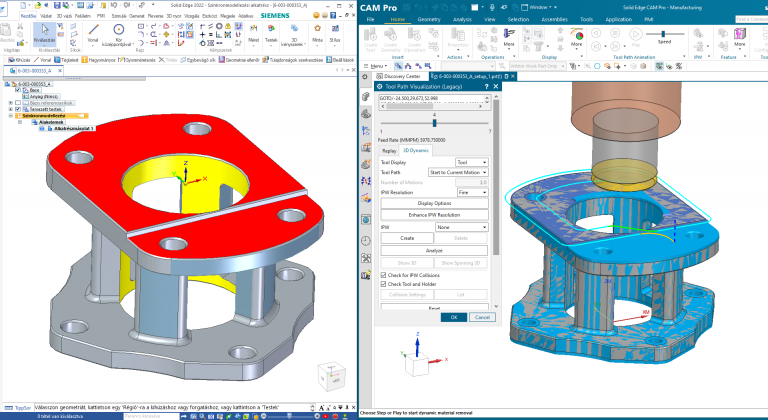Open the History clock icon in CAM sidebar
768x420 pixels.
pyautogui.click(x=366, y=241)
